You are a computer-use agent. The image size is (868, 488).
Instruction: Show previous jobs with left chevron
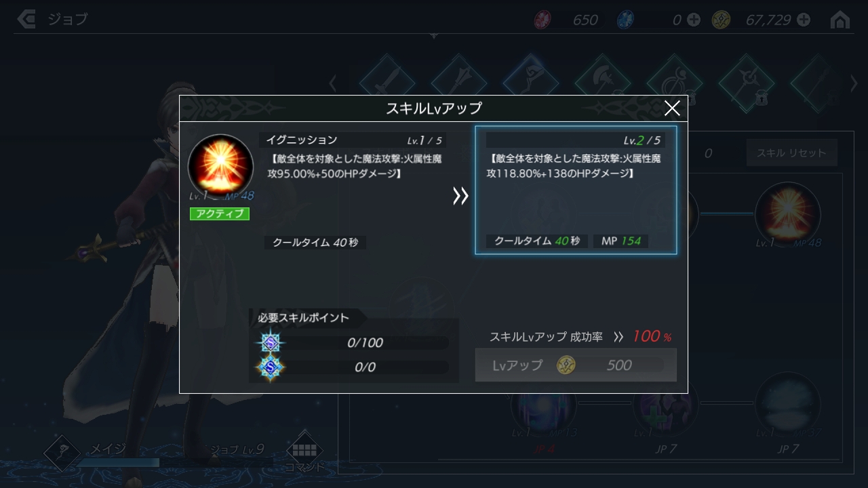pos(332,83)
